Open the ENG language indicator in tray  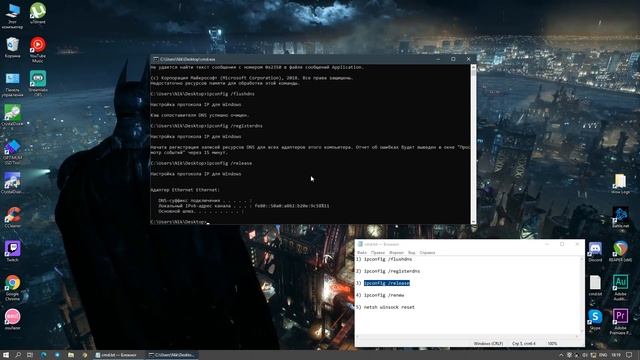[x=603, y=355]
